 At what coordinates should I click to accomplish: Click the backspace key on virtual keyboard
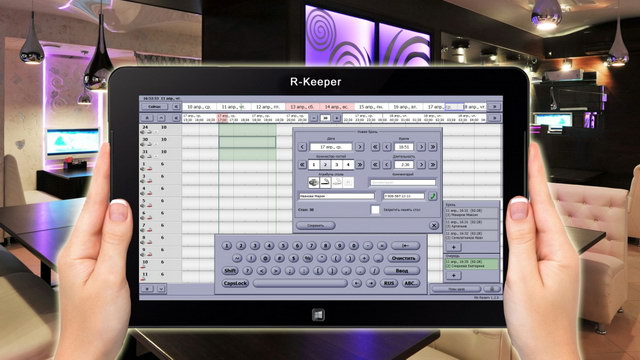tap(405, 246)
